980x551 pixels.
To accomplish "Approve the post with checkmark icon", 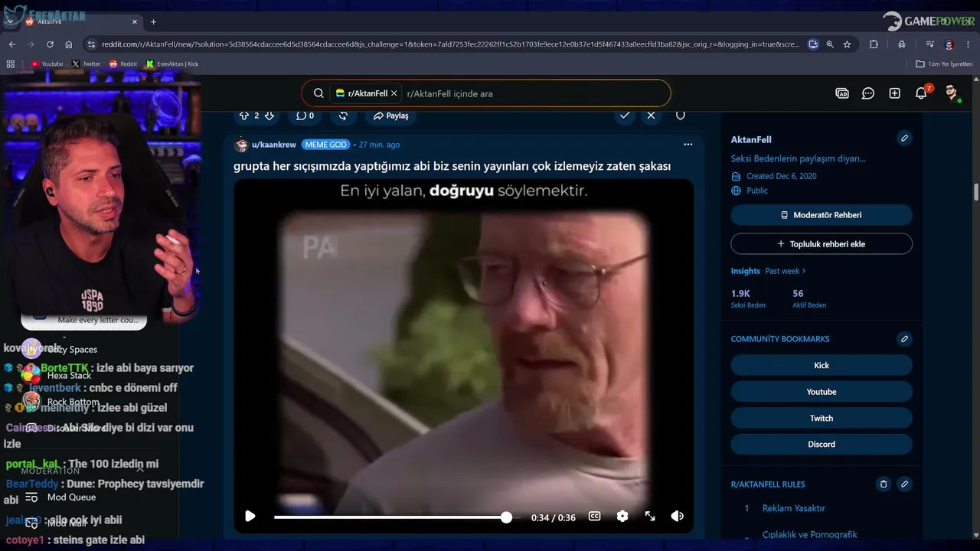I will click(x=626, y=115).
